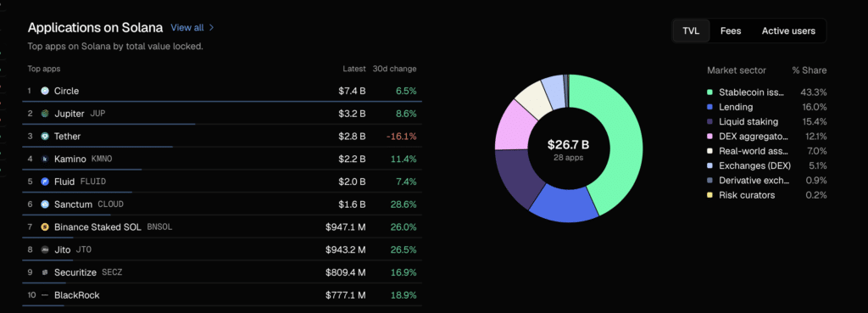Image resolution: width=868 pixels, height=313 pixels.
Task: Click the % Share legend header
Action: 810,70
